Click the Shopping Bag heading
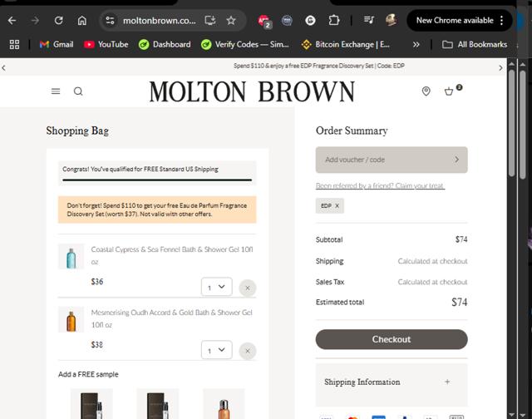Screen dimensions: 532x419 [x=77, y=131]
